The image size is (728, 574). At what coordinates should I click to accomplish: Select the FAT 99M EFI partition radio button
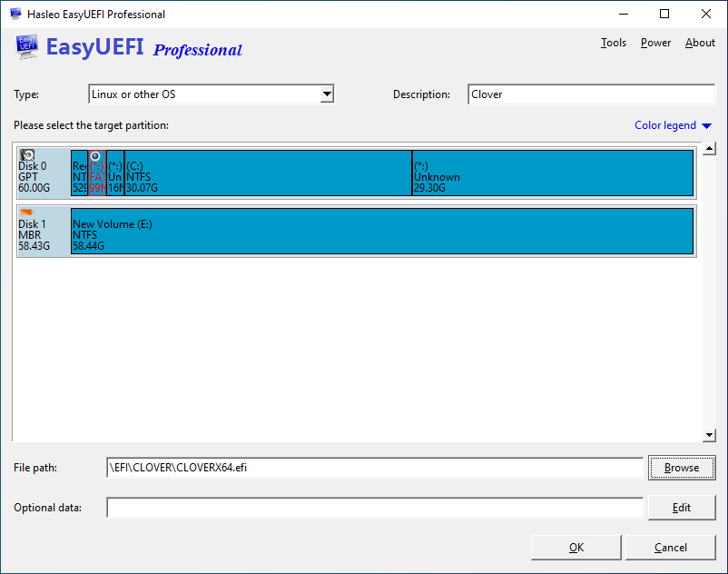[95, 156]
